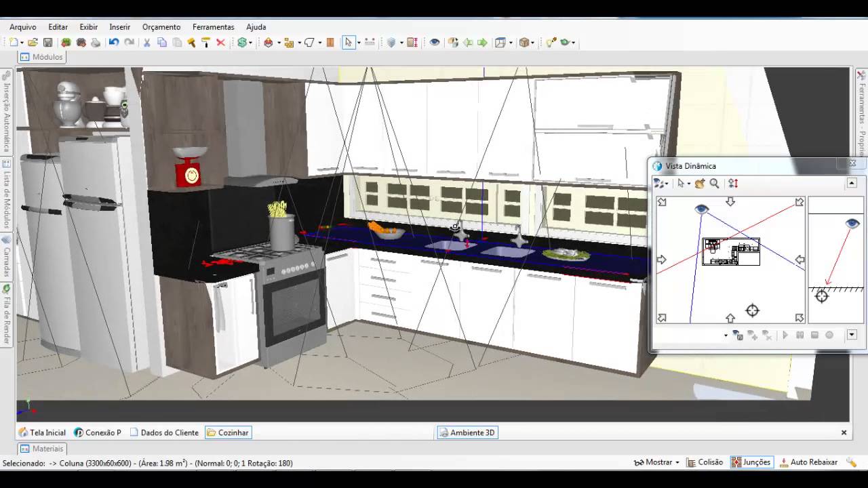Image resolution: width=868 pixels, height=488 pixels.
Task: Open the New icon dropdown arrow
Action: [x=22, y=43]
